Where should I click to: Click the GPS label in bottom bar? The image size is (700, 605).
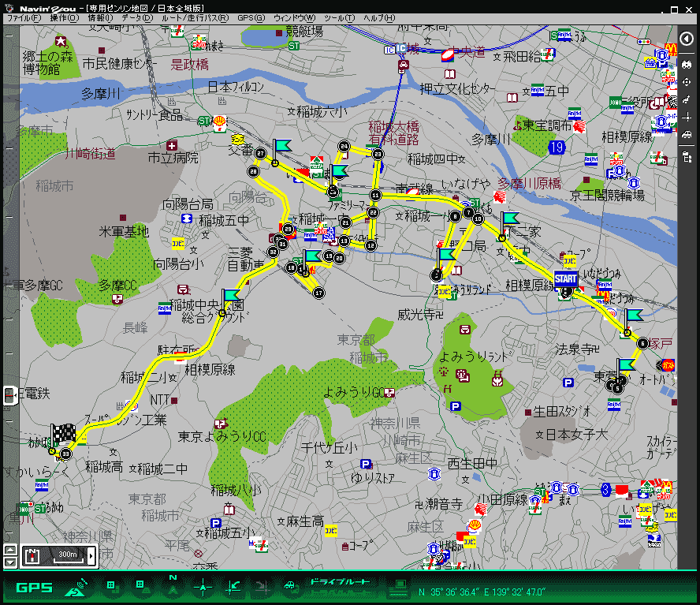click(x=35, y=588)
